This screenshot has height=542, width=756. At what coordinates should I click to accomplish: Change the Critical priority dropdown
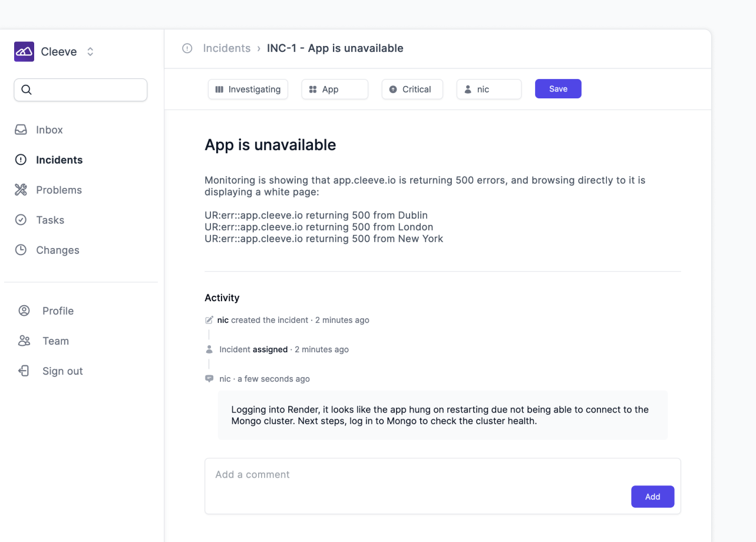click(x=412, y=89)
